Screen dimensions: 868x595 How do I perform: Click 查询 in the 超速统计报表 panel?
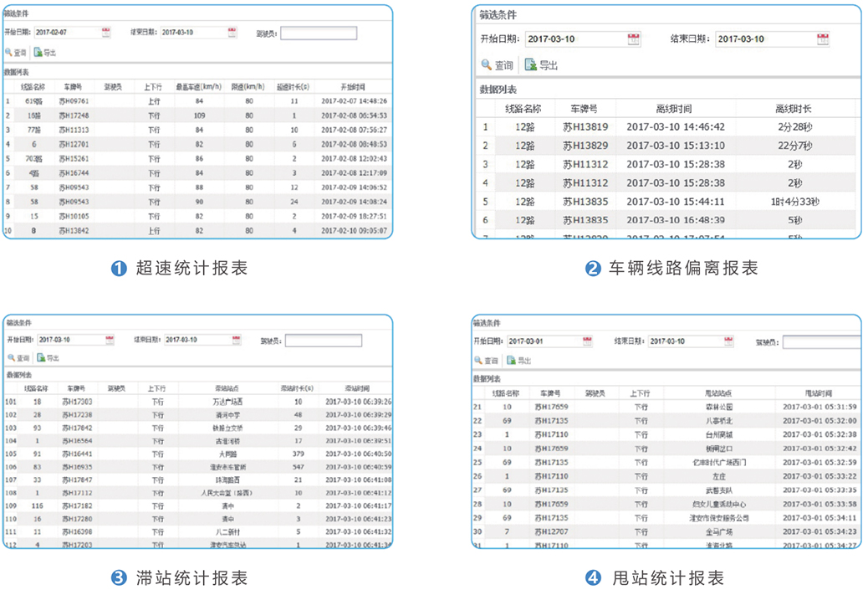coord(16,52)
